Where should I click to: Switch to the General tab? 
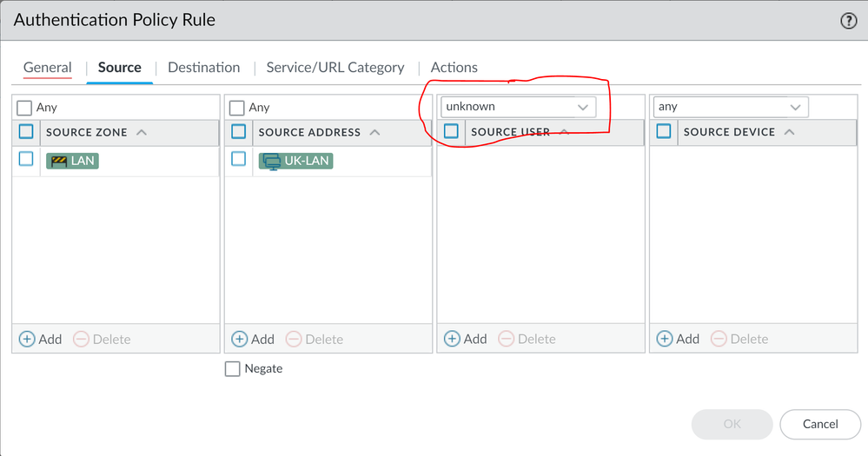click(x=47, y=67)
